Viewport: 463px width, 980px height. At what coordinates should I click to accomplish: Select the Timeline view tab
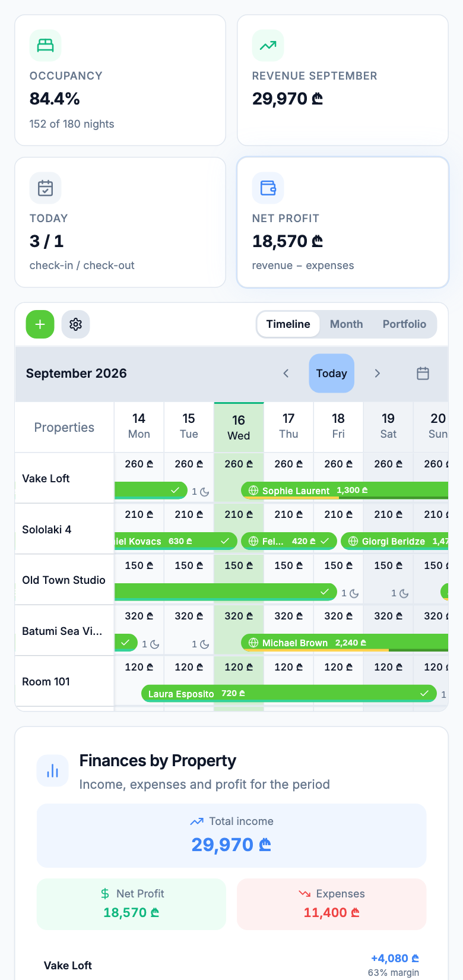[288, 324]
